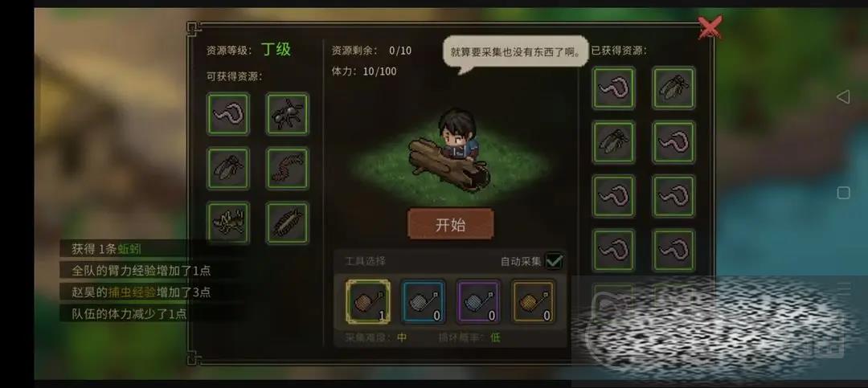Click the 开始 button
The height and width of the screenshot is (388, 868).
tap(451, 224)
